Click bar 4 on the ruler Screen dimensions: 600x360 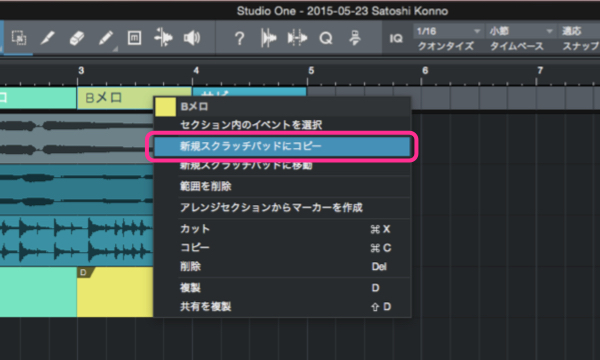click(196, 71)
